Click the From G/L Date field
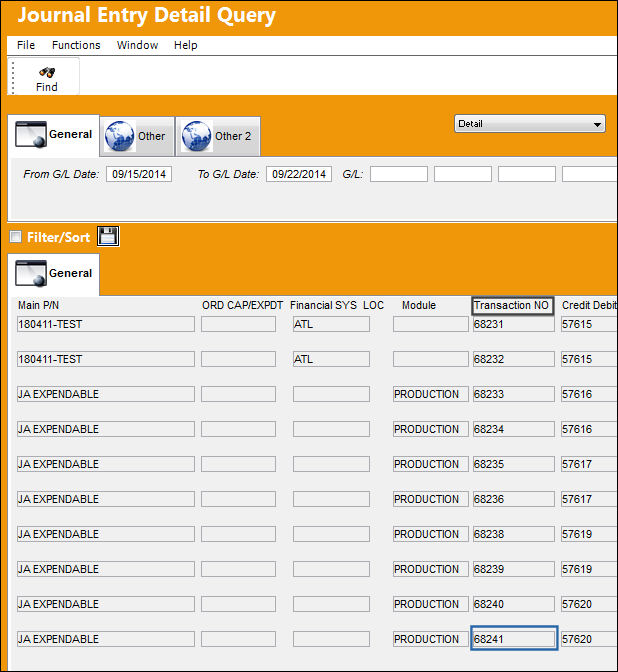This screenshot has width=618, height=672. coord(139,174)
